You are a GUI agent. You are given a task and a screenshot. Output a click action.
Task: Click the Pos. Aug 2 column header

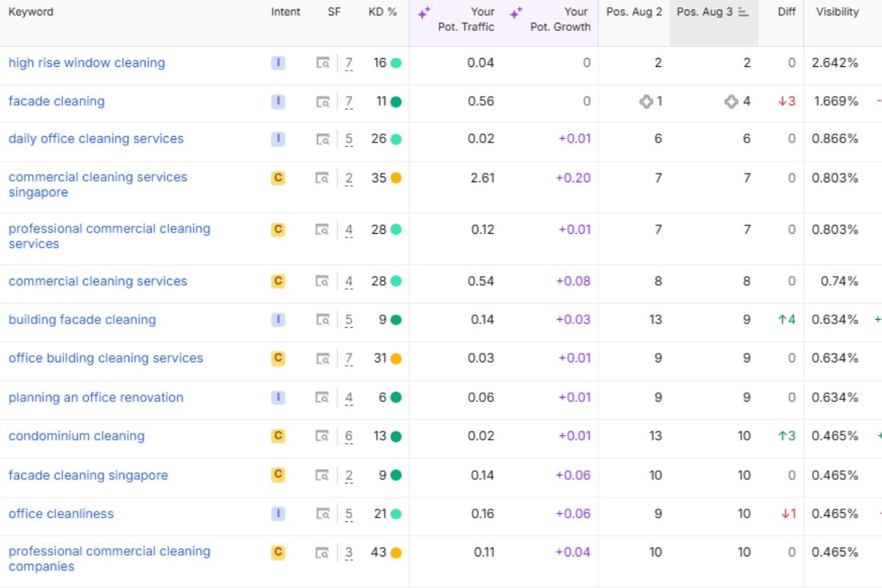tap(634, 12)
